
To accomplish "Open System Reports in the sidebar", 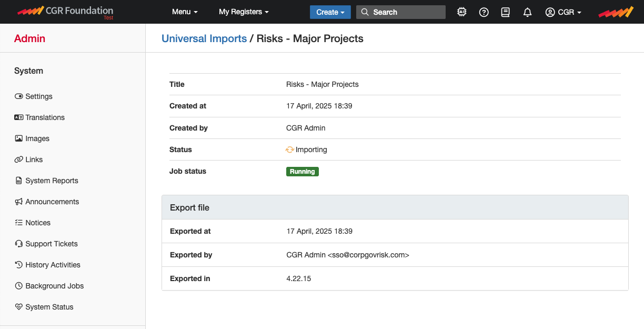I will (x=52, y=181).
